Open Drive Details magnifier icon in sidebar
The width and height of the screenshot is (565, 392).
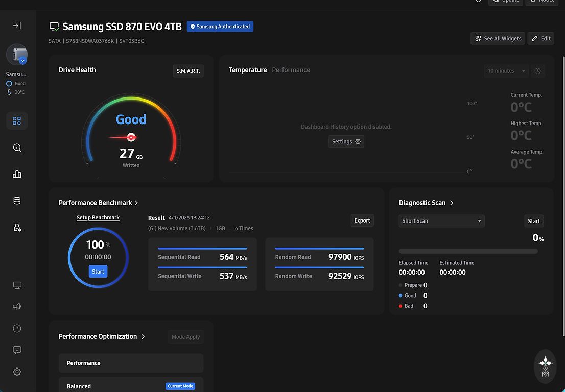click(x=17, y=148)
